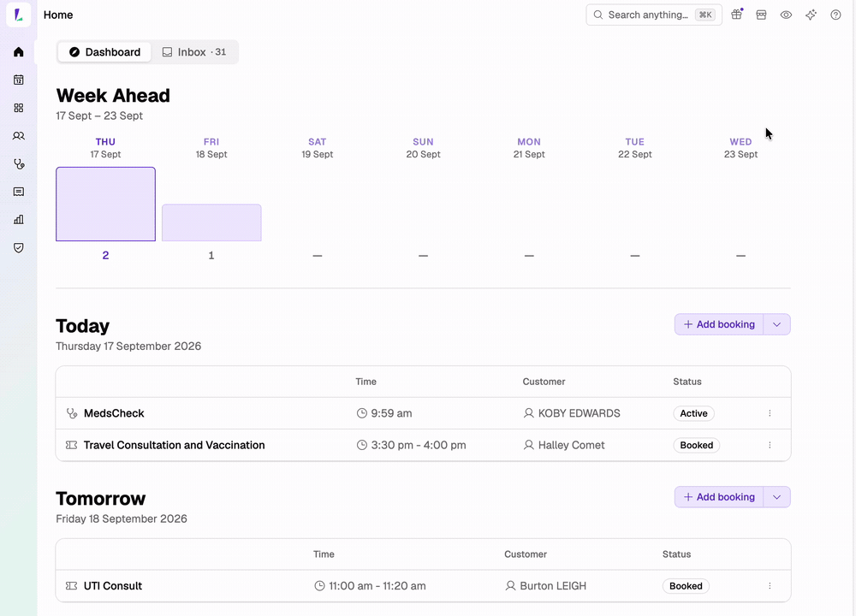Click the Friday 18 Sept bar
Image resolution: width=856 pixels, height=616 pixels.
click(x=211, y=222)
